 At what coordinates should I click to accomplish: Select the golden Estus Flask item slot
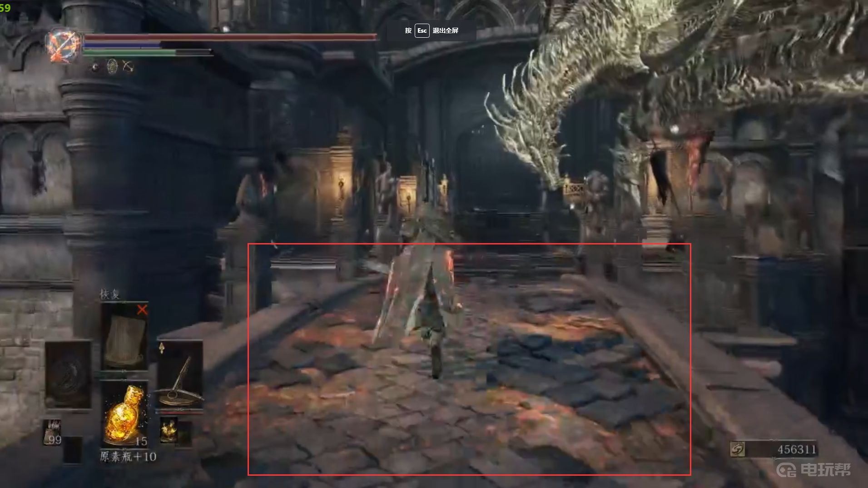[x=124, y=414]
